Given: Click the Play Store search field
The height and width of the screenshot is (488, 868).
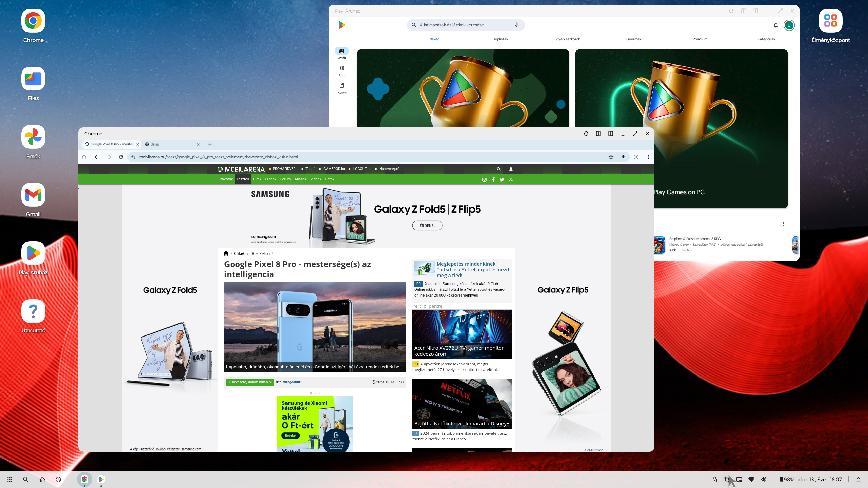Looking at the screenshot, I should point(466,25).
